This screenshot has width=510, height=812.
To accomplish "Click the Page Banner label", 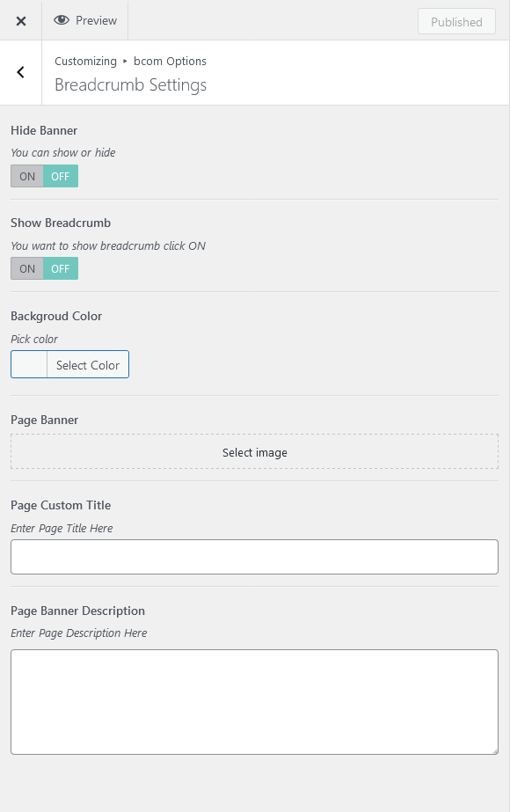I will (x=45, y=420).
